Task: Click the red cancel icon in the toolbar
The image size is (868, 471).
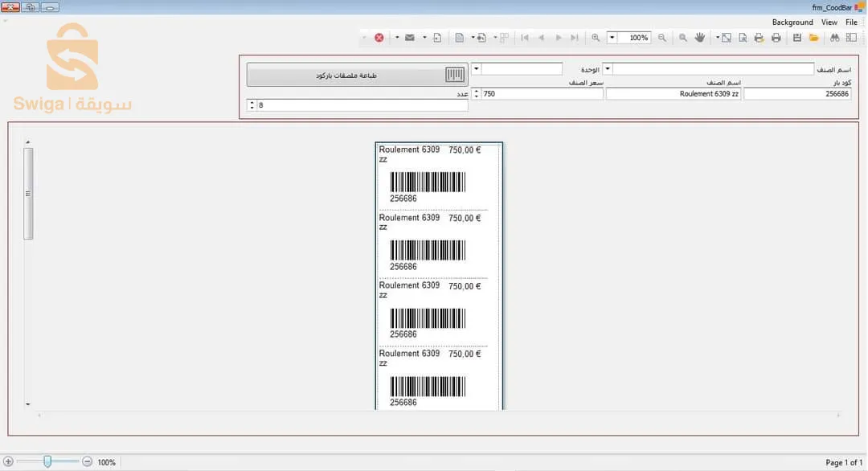Action: 379,38
